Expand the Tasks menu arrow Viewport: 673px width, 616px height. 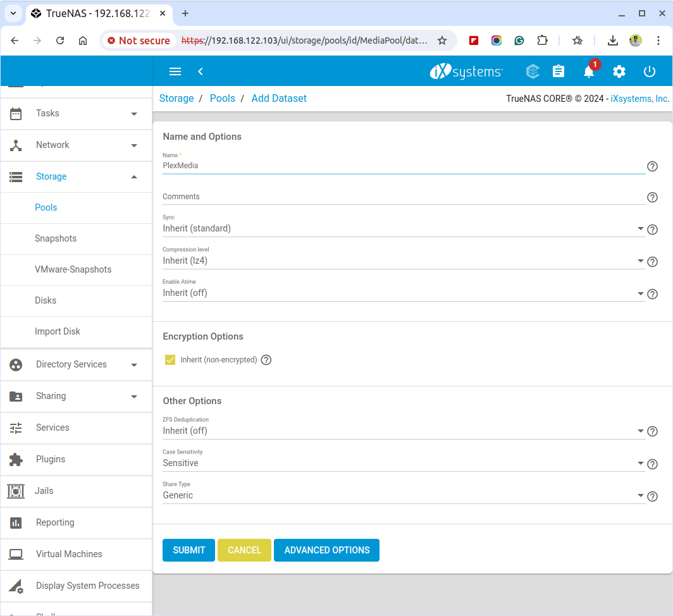click(134, 114)
